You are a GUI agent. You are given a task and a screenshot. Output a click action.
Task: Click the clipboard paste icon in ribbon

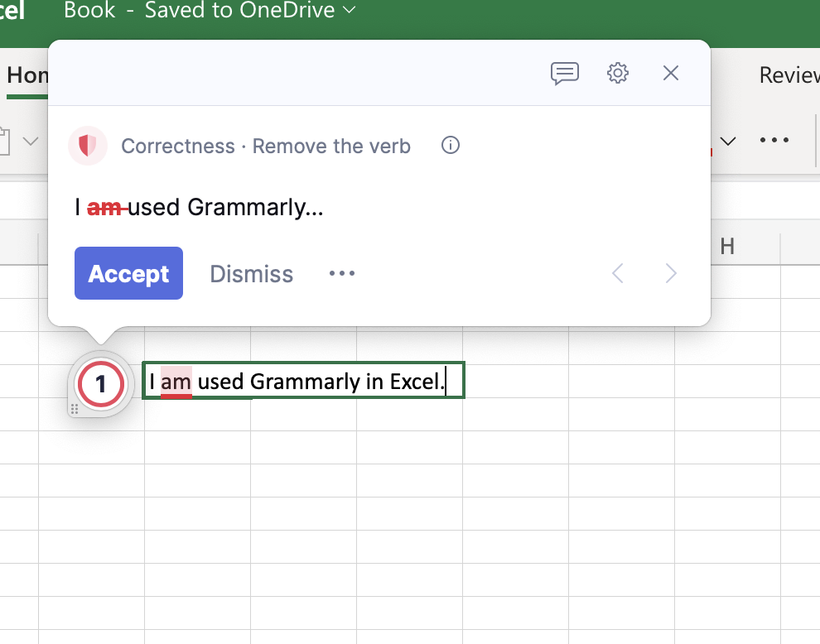tap(5, 142)
